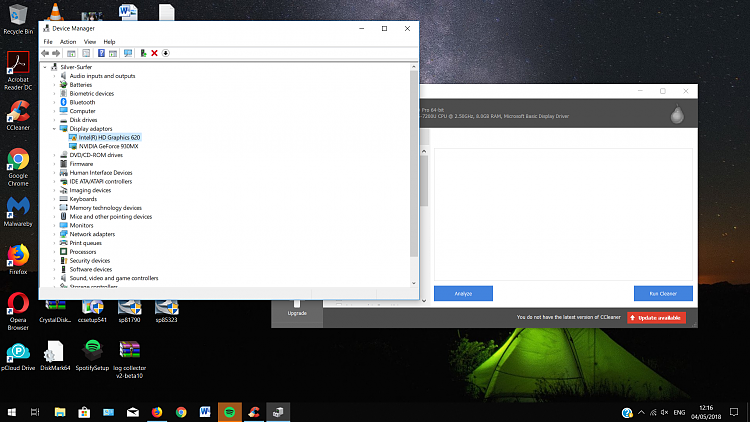Open File Explorer from the taskbar
Screen dimensions: 750x422
60,412
